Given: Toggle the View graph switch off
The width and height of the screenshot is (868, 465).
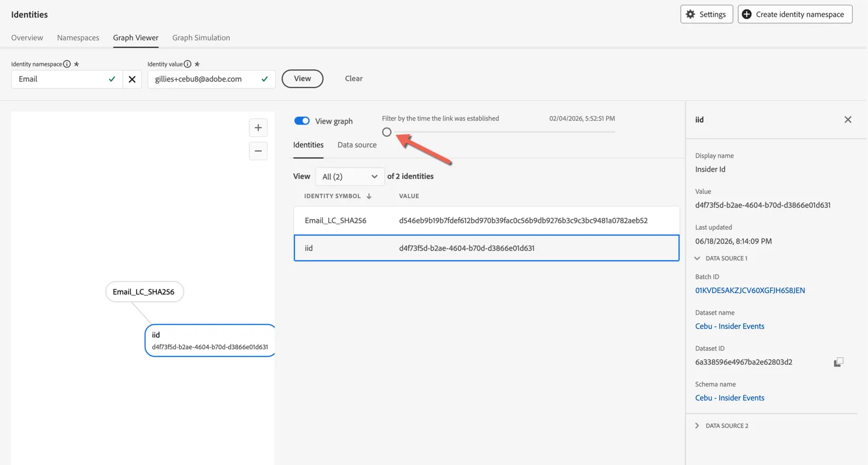Looking at the screenshot, I should coord(302,121).
